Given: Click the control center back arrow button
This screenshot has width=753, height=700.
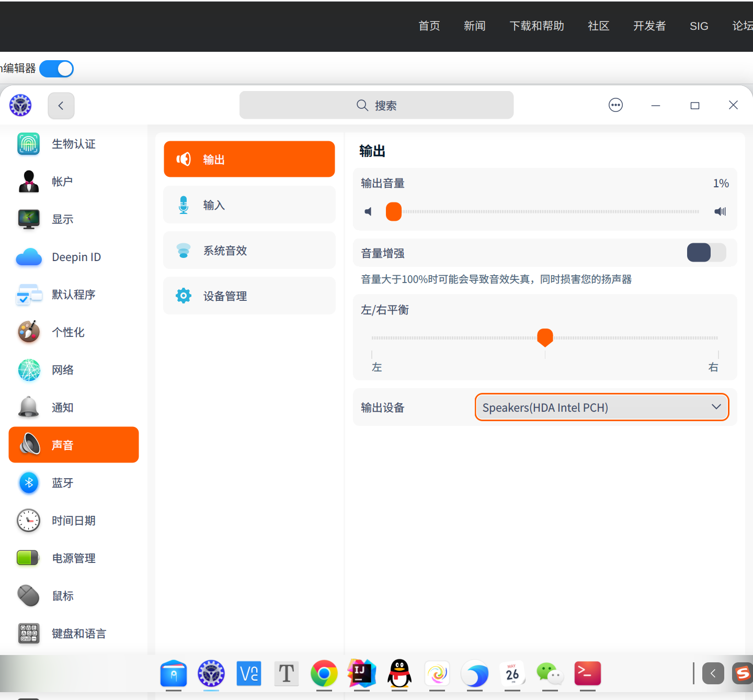Looking at the screenshot, I should 61,106.
